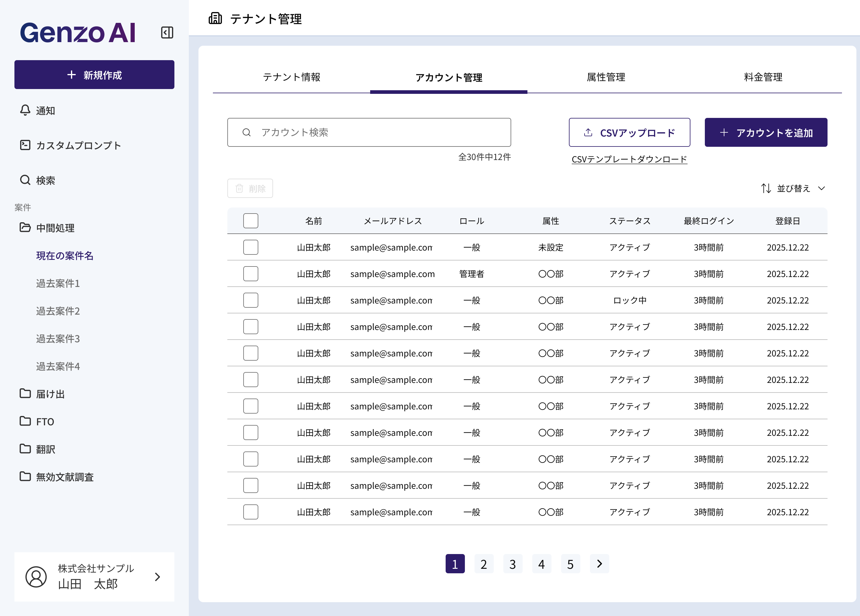Open the 並び替え sort dropdown chevron
This screenshot has height=616, width=860.
pos(821,188)
